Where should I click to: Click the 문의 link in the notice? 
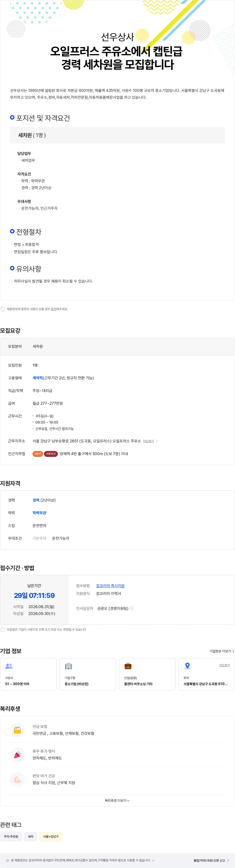point(53,309)
